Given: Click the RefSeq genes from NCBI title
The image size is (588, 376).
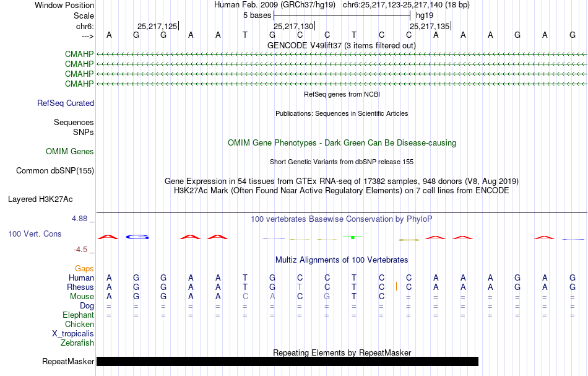Looking at the screenshot, I should click(x=342, y=94).
